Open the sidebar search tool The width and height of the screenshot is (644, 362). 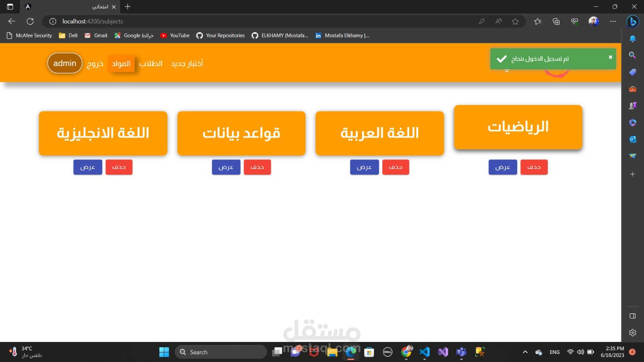[633, 55]
